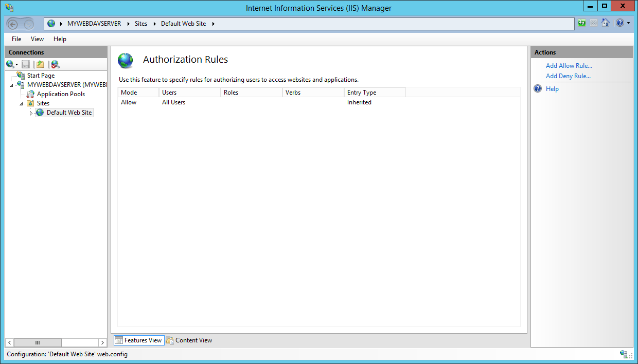This screenshot has width=638, height=364.
Task: Click the Connections horizontal scrollbar thumb
Action: click(x=38, y=342)
